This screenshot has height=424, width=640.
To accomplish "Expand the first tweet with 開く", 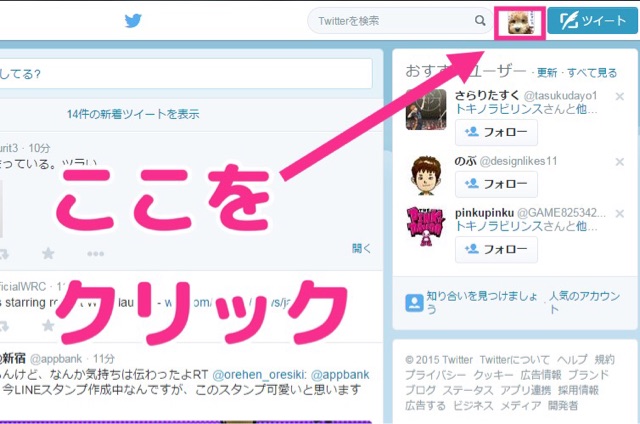I will pyautogui.click(x=361, y=249).
